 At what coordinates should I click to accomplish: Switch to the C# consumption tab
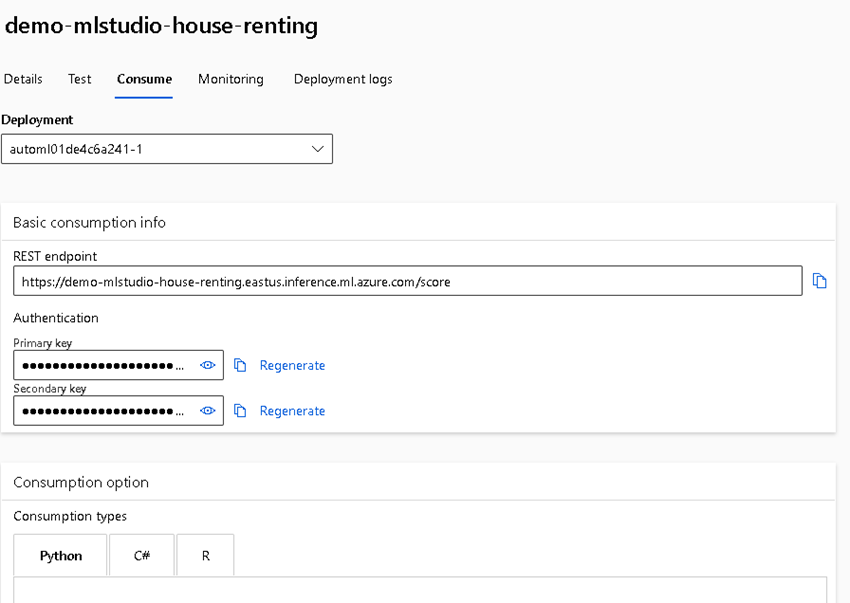pos(141,555)
